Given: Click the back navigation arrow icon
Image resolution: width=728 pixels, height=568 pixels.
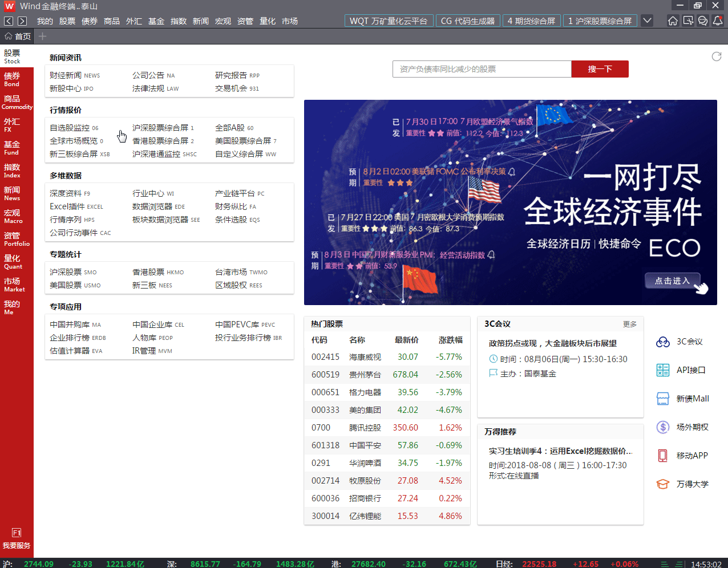Looking at the screenshot, I should point(9,21).
